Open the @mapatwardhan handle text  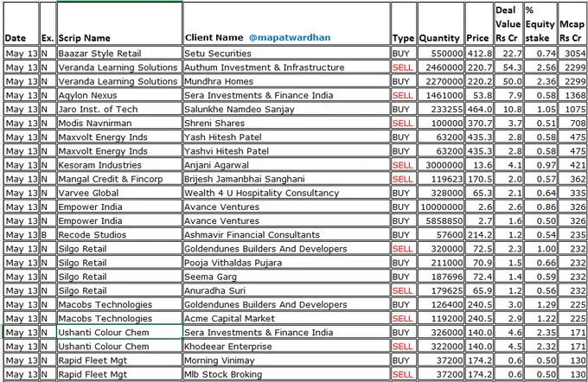290,38
